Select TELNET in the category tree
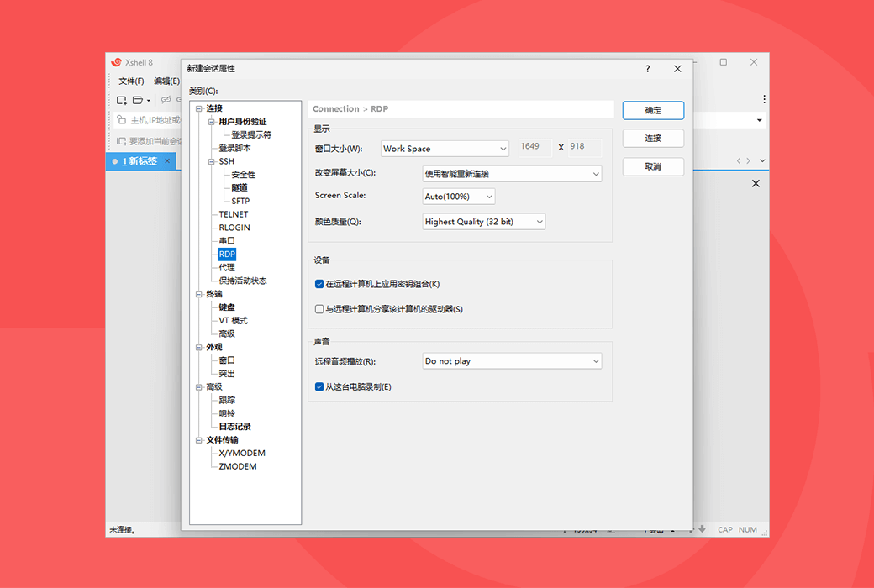The image size is (874, 588). coord(234,214)
